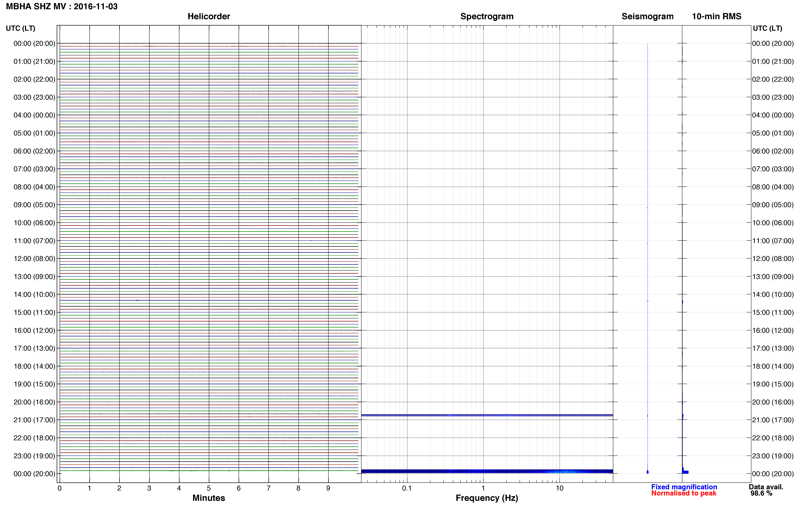Image resolution: width=812 pixels, height=508 pixels.
Task: Click the 'Minutes' x-axis label
Action: point(209,498)
